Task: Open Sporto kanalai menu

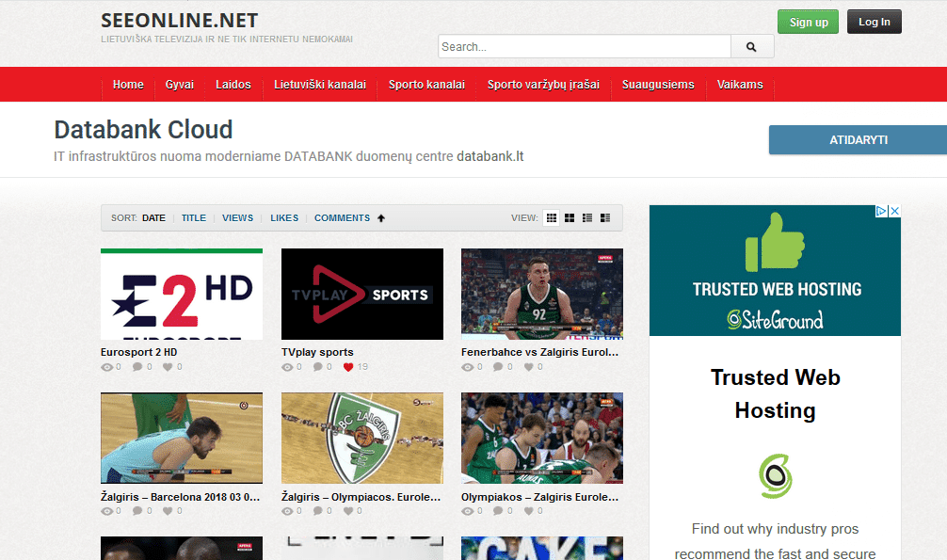Action: coord(426,85)
